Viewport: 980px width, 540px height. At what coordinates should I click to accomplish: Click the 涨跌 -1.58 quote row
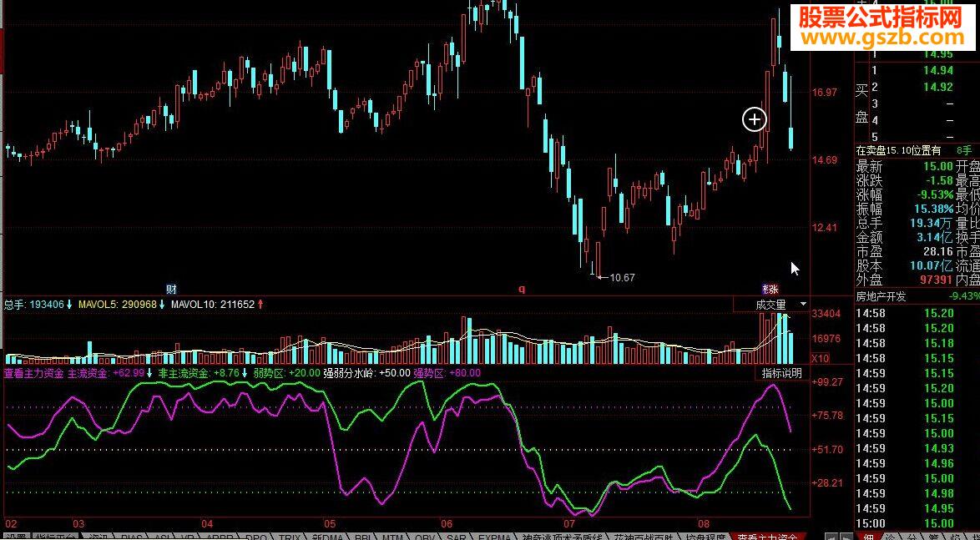click(905, 180)
